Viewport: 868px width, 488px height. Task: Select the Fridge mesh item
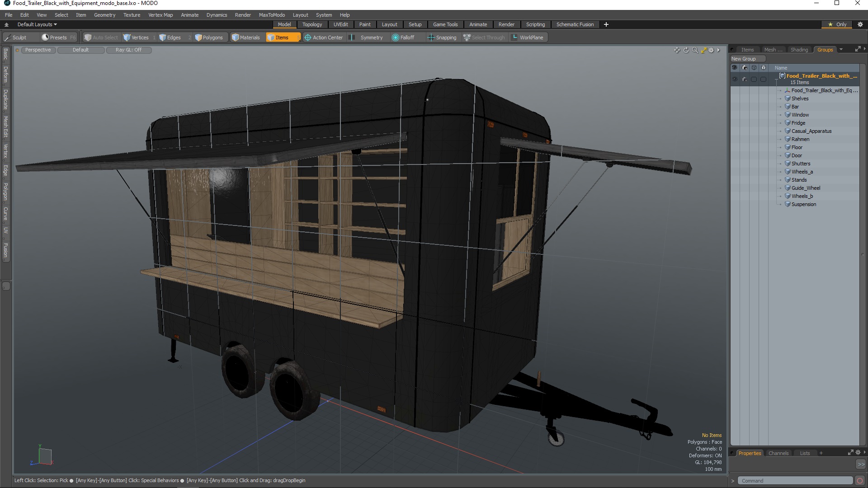point(798,123)
